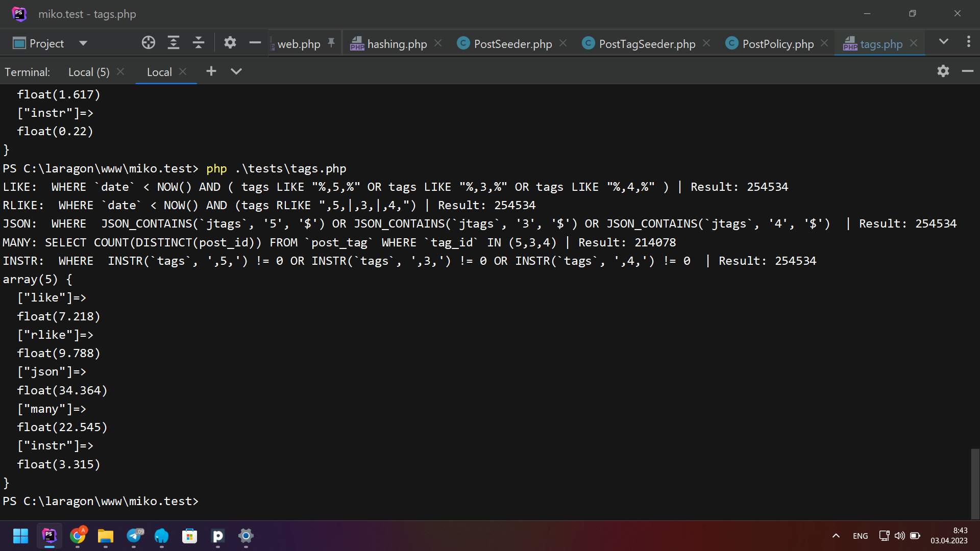Open Google Chrome from the taskbar
The image size is (980, 551).
(x=78, y=536)
